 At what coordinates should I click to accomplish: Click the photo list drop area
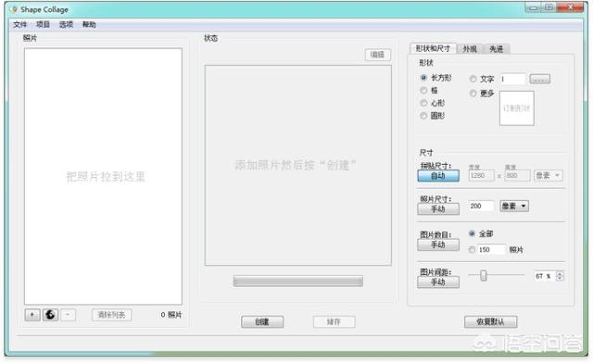[103, 176]
